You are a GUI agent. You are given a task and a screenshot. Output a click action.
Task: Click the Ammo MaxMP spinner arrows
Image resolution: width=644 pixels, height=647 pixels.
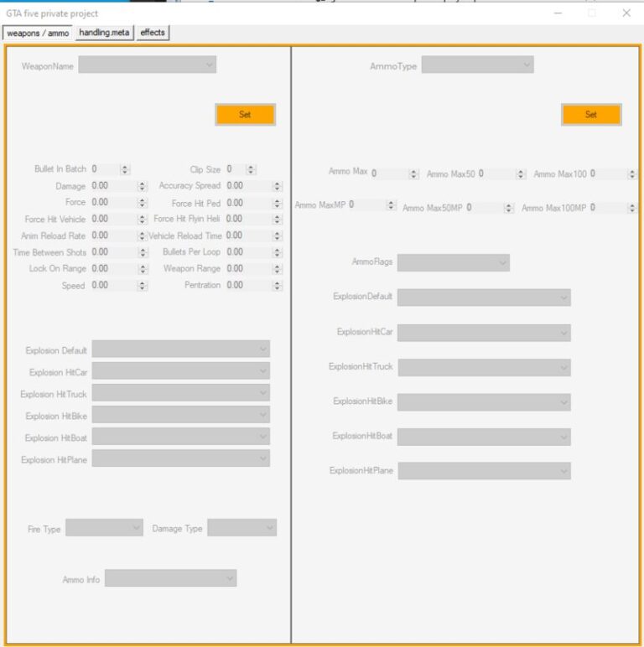(x=391, y=205)
